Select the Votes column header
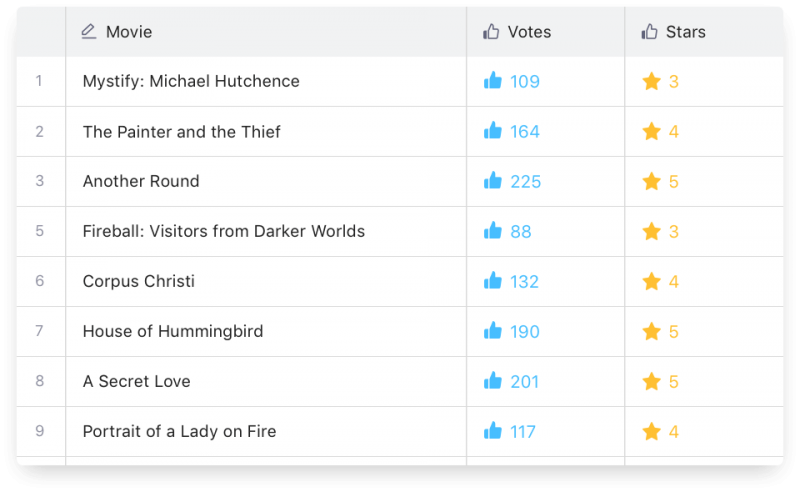The image size is (800, 492). point(529,32)
